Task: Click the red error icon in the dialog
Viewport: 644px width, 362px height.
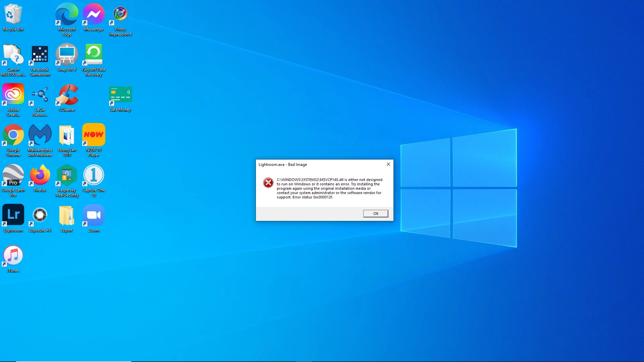Action: pyautogui.click(x=268, y=183)
